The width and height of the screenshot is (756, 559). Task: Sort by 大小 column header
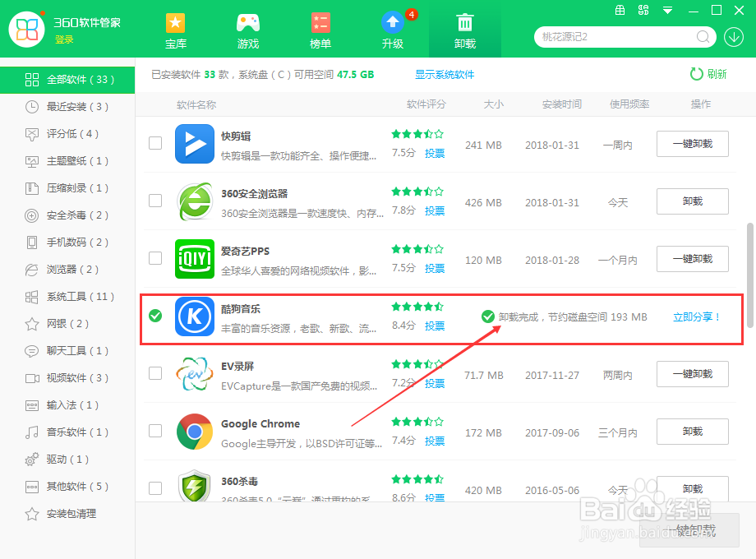[x=493, y=104]
